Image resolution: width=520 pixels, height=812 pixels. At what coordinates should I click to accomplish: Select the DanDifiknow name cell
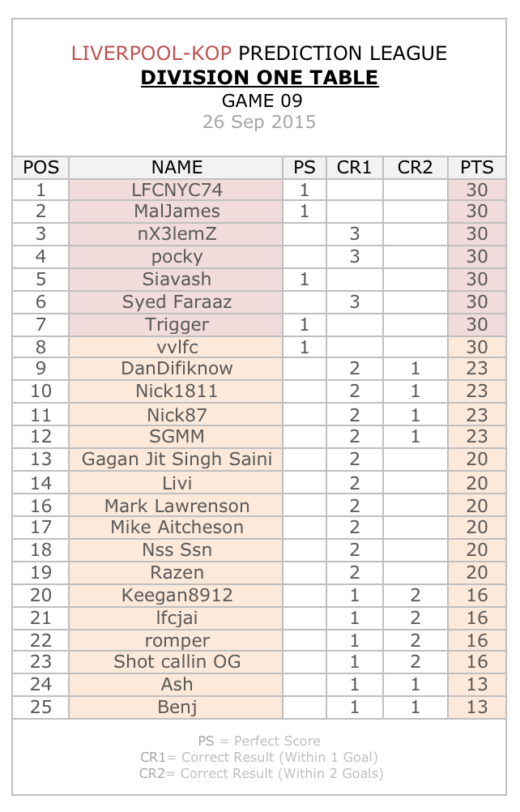click(x=177, y=368)
